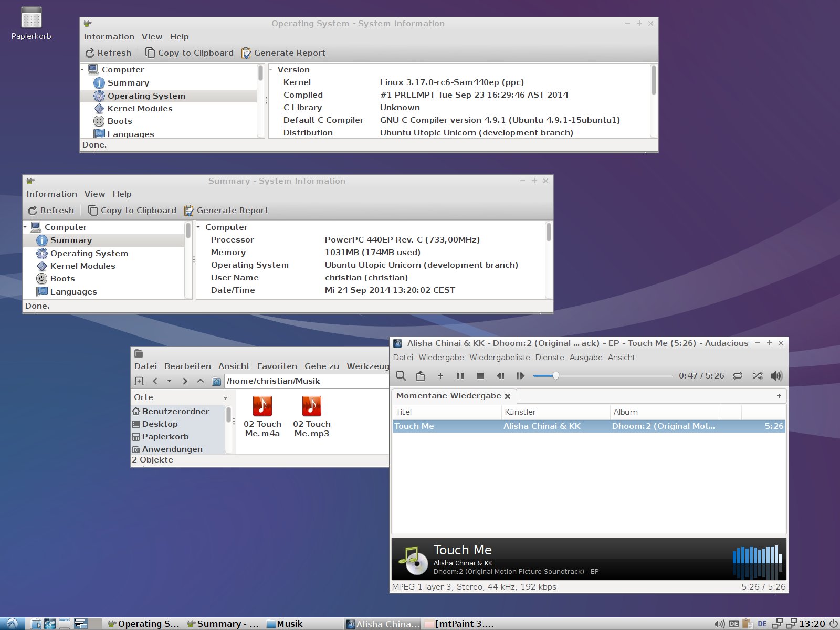The width and height of the screenshot is (840, 630).
Task: Close the Momentane Wiedergabe playlist tab
Action: (x=508, y=396)
